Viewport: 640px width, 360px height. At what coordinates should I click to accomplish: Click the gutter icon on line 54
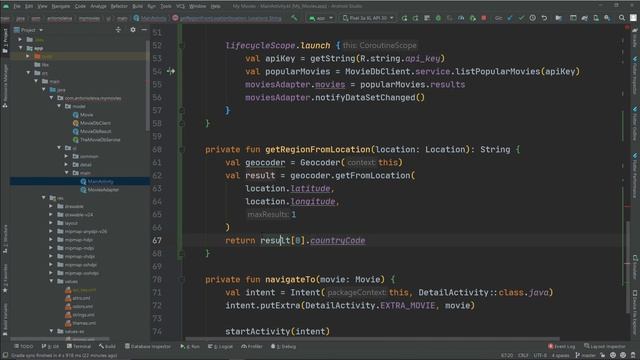171,71
